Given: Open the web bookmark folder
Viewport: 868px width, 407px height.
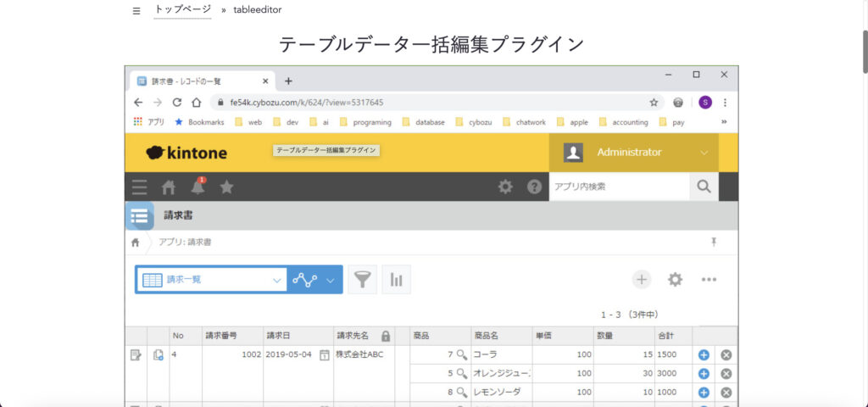Looking at the screenshot, I should pos(248,122).
